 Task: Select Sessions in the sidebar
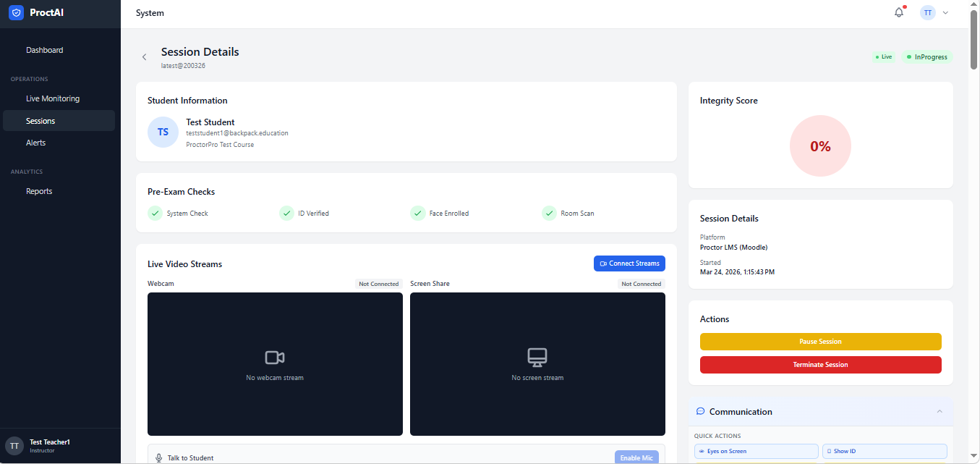(59, 121)
